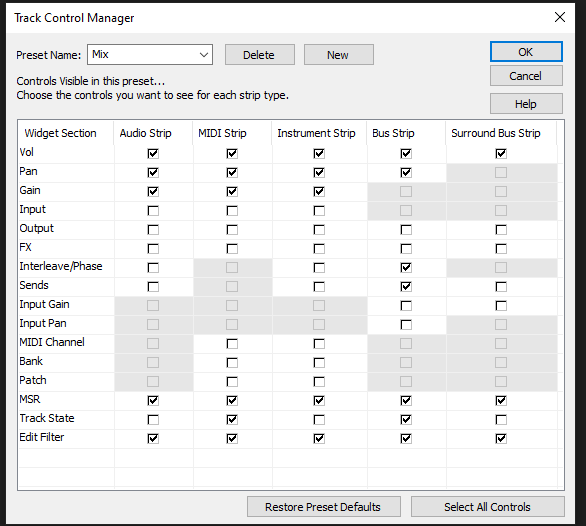Enable Input Gain for Bus Strip
This screenshot has height=526, width=586.
coord(406,306)
